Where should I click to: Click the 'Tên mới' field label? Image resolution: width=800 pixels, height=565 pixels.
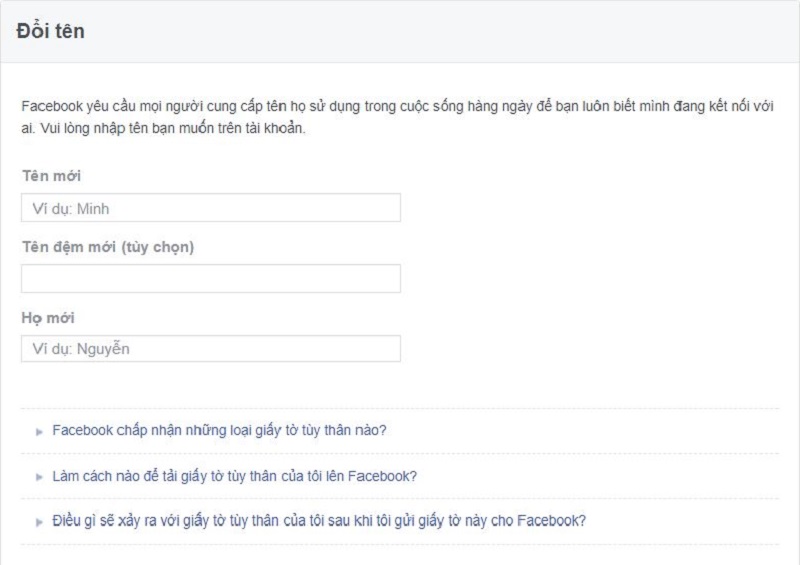[x=52, y=176]
